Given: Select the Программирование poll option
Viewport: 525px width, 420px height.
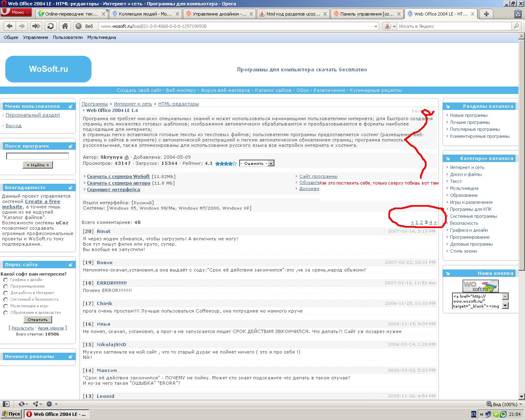Looking at the screenshot, I should pyautogui.click(x=6, y=286).
